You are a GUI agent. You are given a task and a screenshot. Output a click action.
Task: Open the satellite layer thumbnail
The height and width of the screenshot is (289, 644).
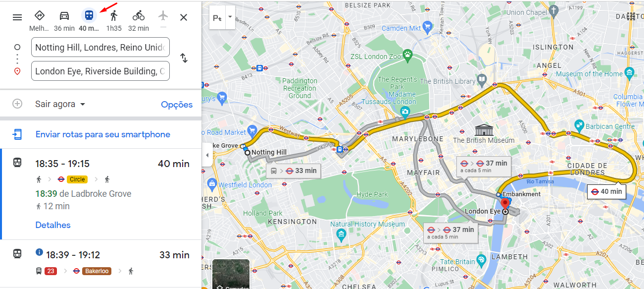point(231,274)
